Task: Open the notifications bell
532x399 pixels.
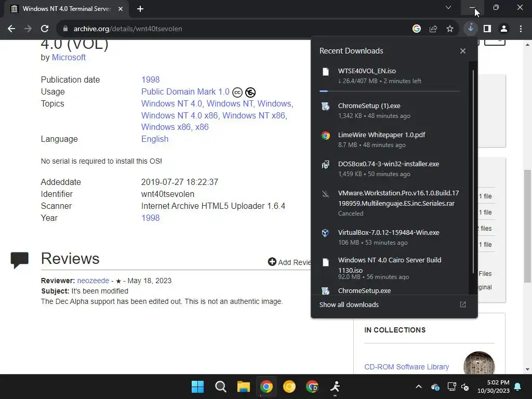Action: click(518, 387)
